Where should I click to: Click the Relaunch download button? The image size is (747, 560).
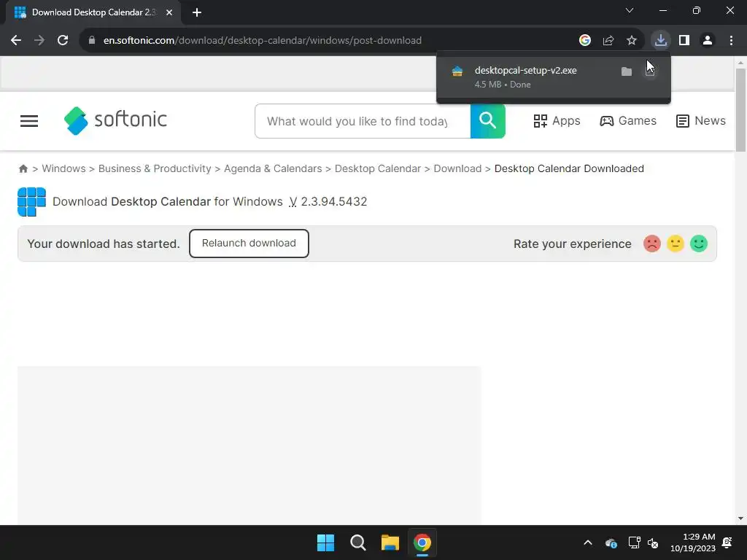click(x=249, y=244)
